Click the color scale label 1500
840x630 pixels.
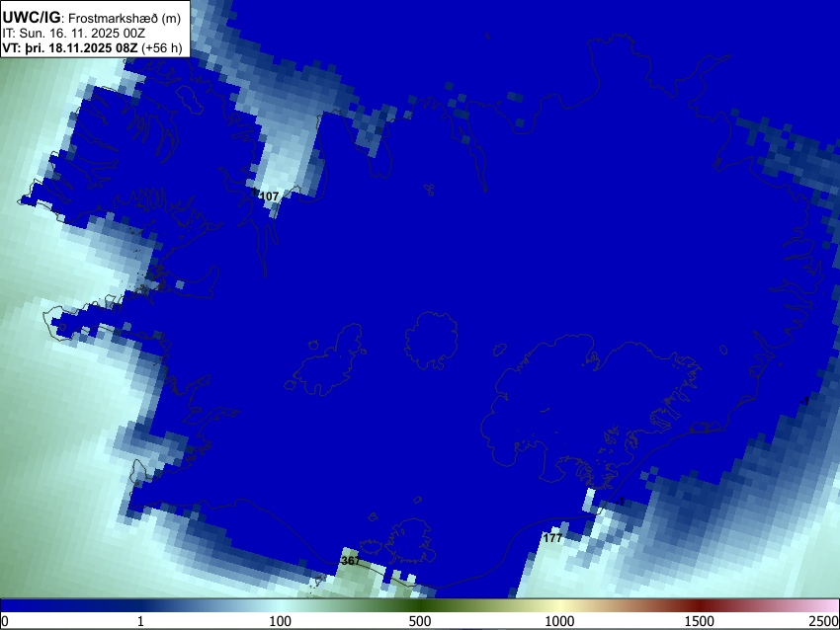click(700, 621)
